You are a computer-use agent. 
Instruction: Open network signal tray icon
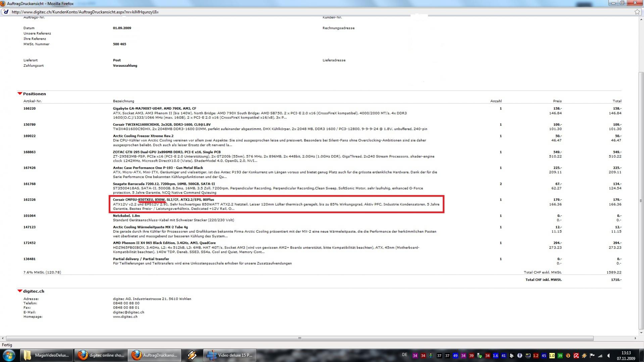(600, 356)
